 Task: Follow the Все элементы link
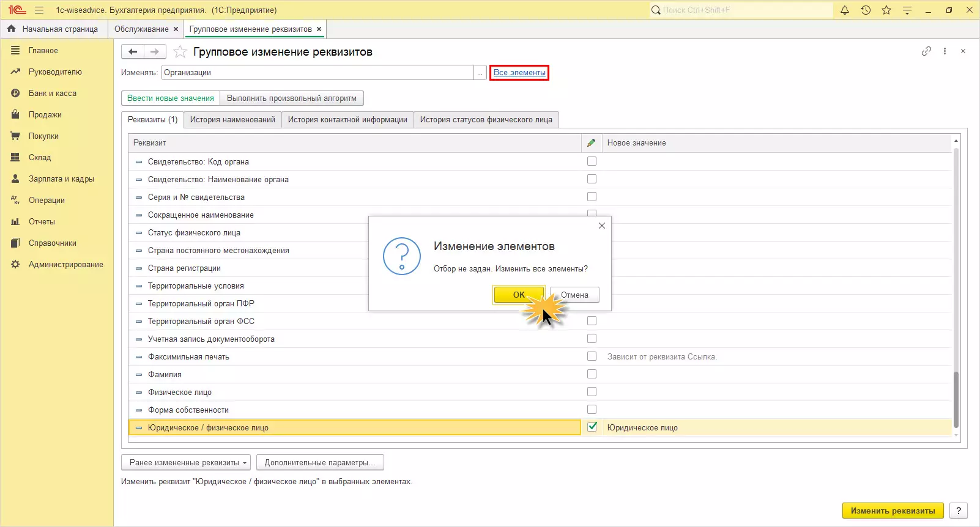pyautogui.click(x=519, y=72)
